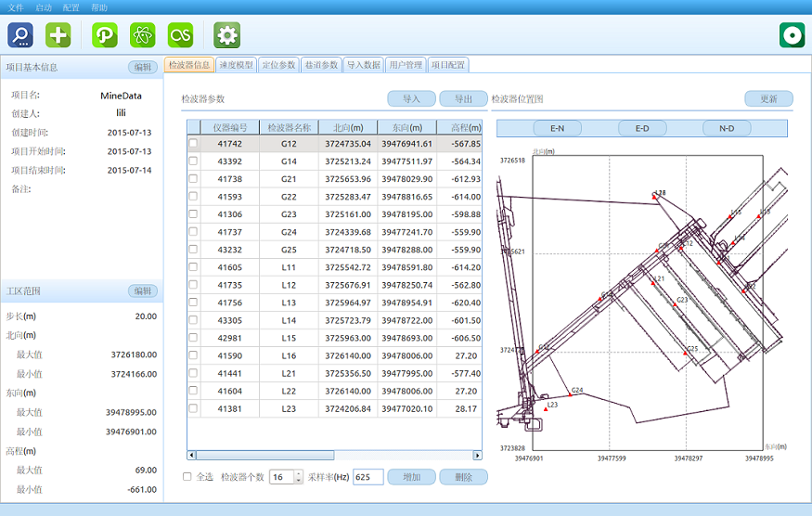The height and width of the screenshot is (516, 812).
Task: Click the green infinity-style toolbar icon
Action: (180, 35)
